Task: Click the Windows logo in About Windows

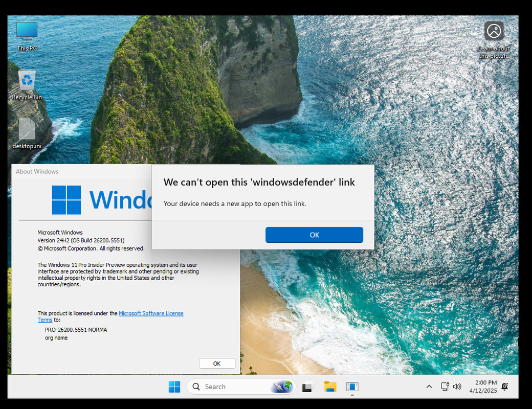Action: 66,200
